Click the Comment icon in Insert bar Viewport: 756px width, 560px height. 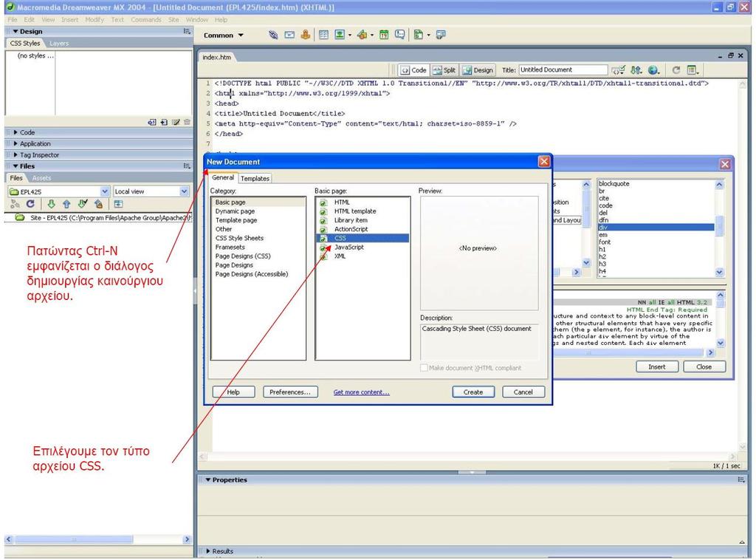pos(399,35)
